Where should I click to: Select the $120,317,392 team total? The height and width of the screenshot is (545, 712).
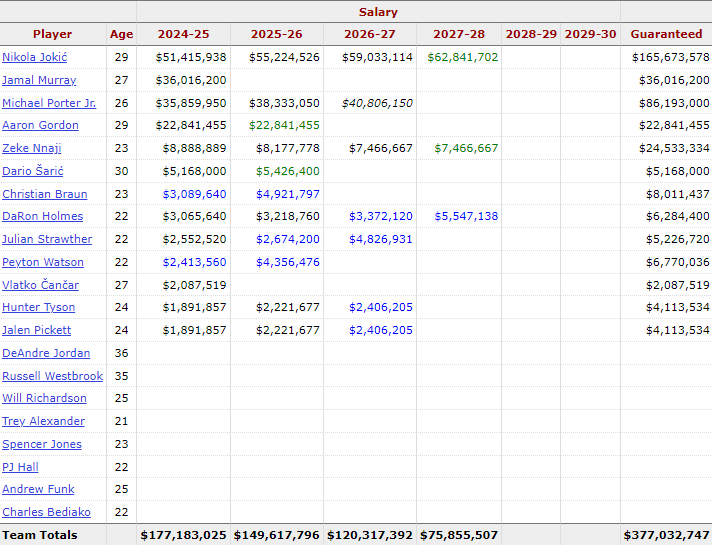click(x=370, y=535)
